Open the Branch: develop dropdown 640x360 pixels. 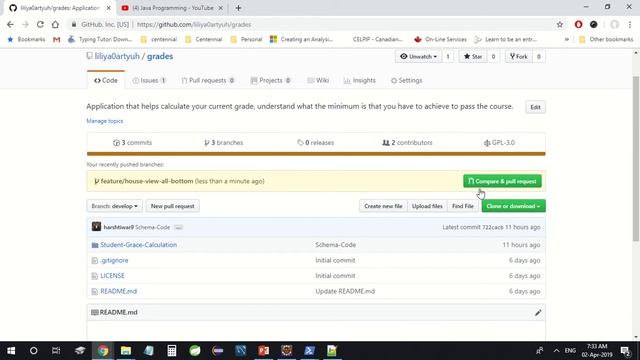[115, 206]
